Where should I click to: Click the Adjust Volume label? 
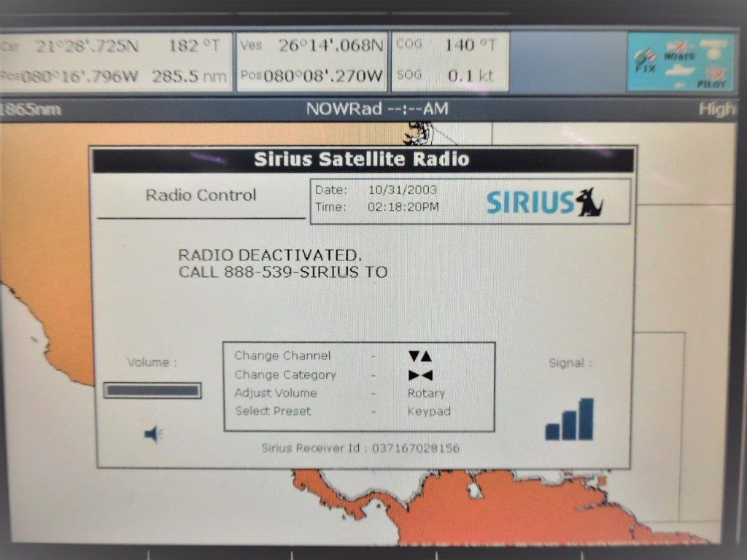pyautogui.click(x=275, y=393)
